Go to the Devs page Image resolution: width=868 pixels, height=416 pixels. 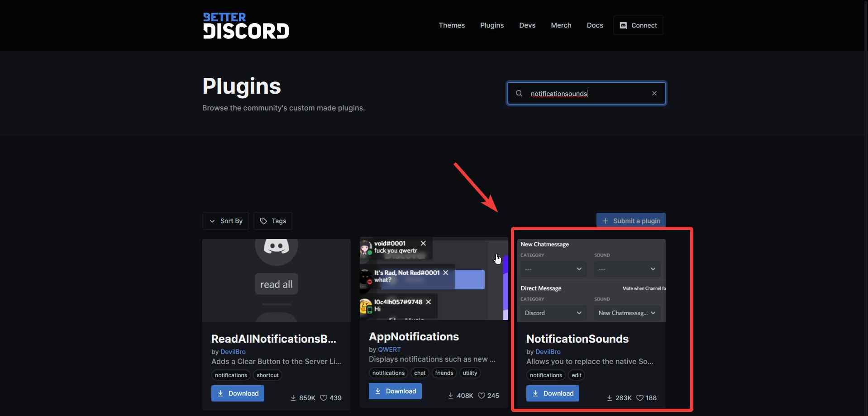(x=527, y=25)
